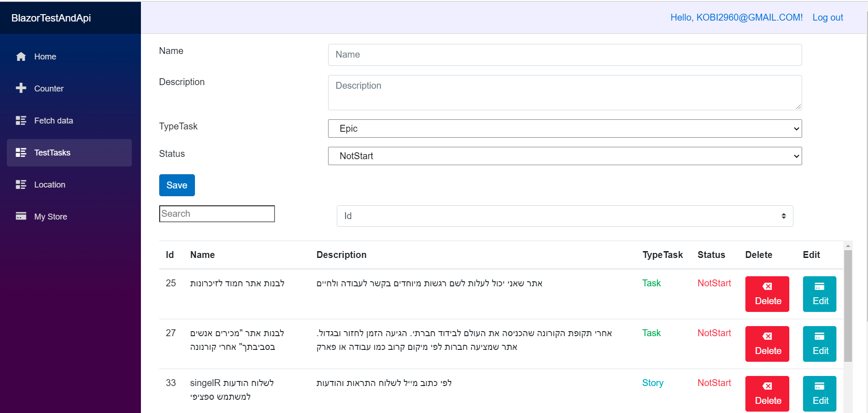
Task: Click the My Store card icon
Action: pos(21,216)
